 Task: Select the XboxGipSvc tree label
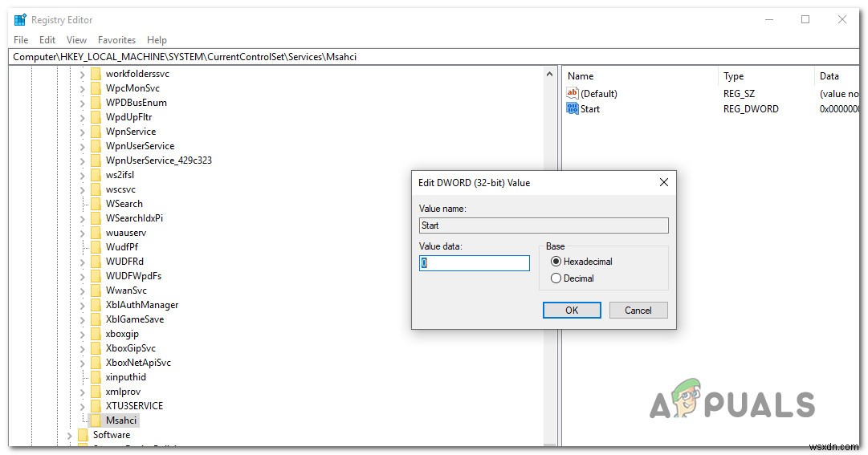[x=131, y=348]
